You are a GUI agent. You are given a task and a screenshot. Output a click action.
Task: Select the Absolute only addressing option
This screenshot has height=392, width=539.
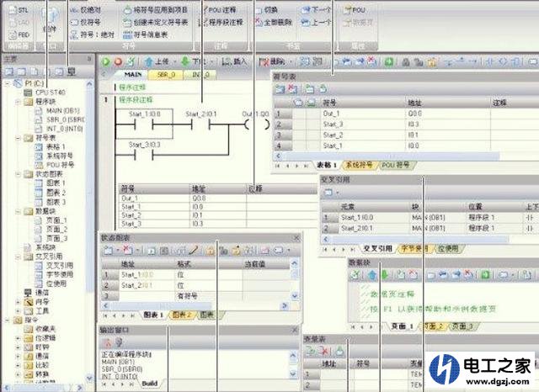[86, 10]
